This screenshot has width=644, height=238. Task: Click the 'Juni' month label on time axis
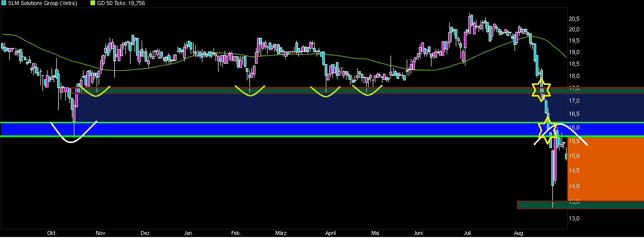pyautogui.click(x=418, y=233)
